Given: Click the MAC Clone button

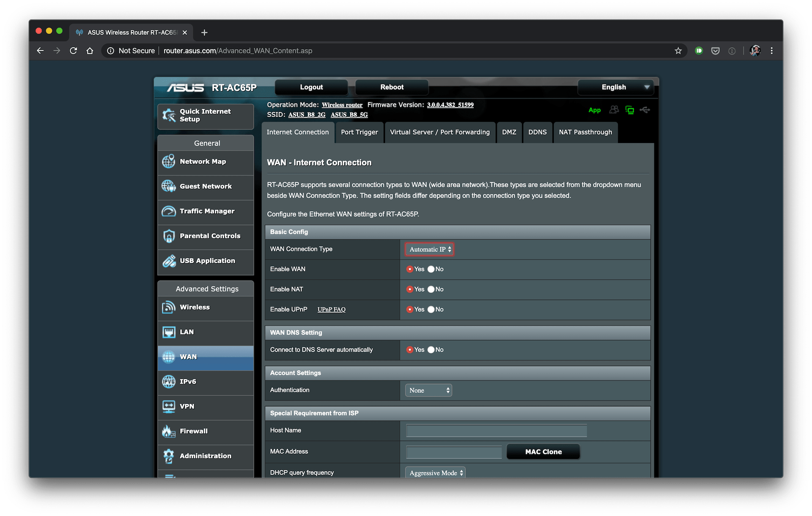Looking at the screenshot, I should (543, 452).
